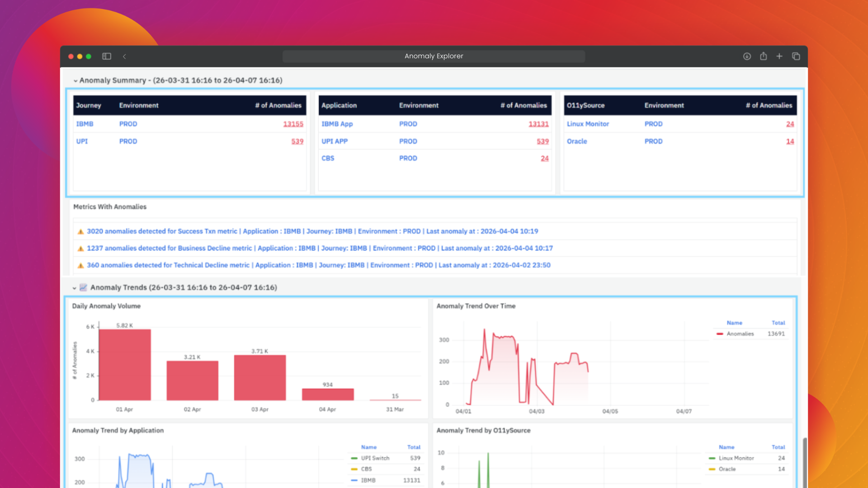The image size is (868, 488).
Task: Toggle the browser sidebar icon
Action: (x=107, y=56)
